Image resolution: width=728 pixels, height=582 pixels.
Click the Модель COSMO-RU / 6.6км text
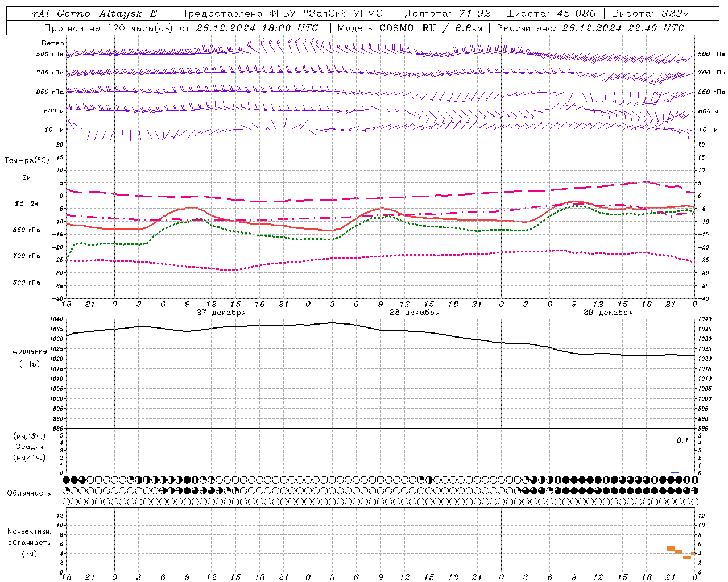(x=409, y=28)
